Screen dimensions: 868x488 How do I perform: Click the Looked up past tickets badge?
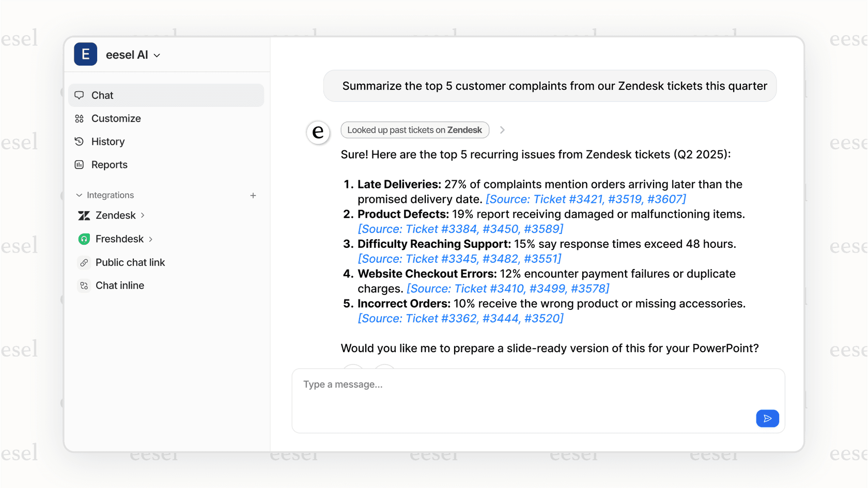point(414,130)
